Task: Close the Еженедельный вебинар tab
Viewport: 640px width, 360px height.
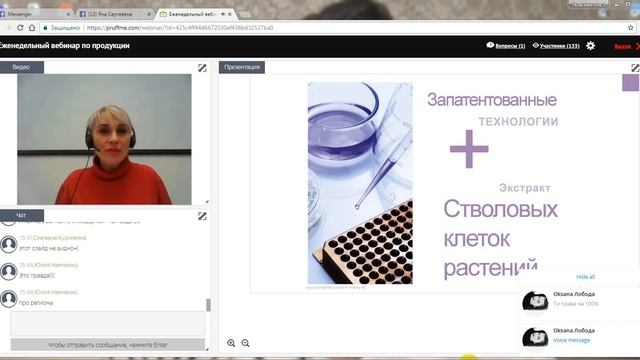Action: pyautogui.click(x=230, y=14)
